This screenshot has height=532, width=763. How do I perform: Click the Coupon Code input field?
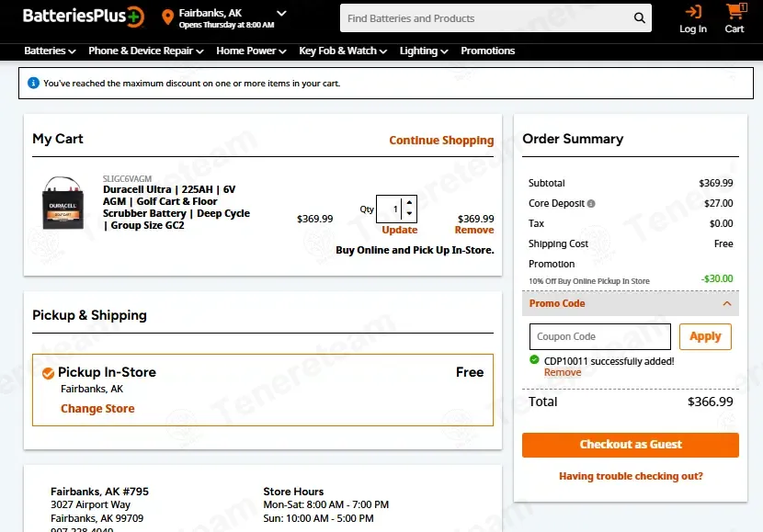point(600,336)
